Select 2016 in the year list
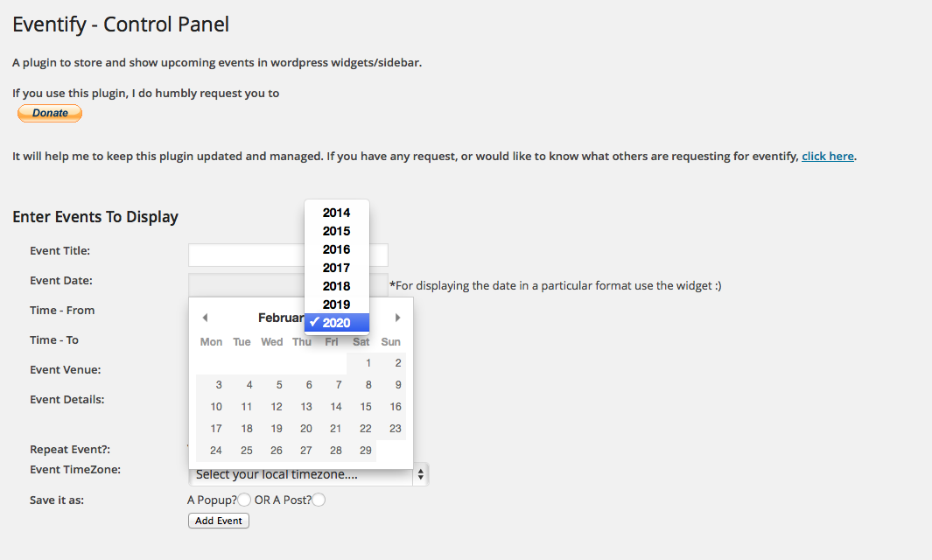Viewport: 932px width, 560px height. click(336, 249)
